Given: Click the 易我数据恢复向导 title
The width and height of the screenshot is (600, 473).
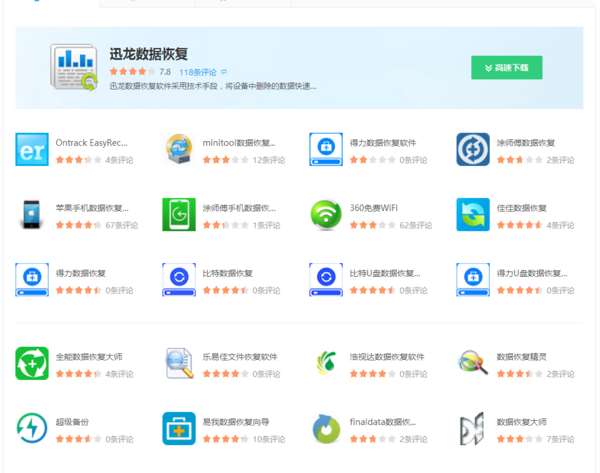Looking at the screenshot, I should pyautogui.click(x=236, y=422).
